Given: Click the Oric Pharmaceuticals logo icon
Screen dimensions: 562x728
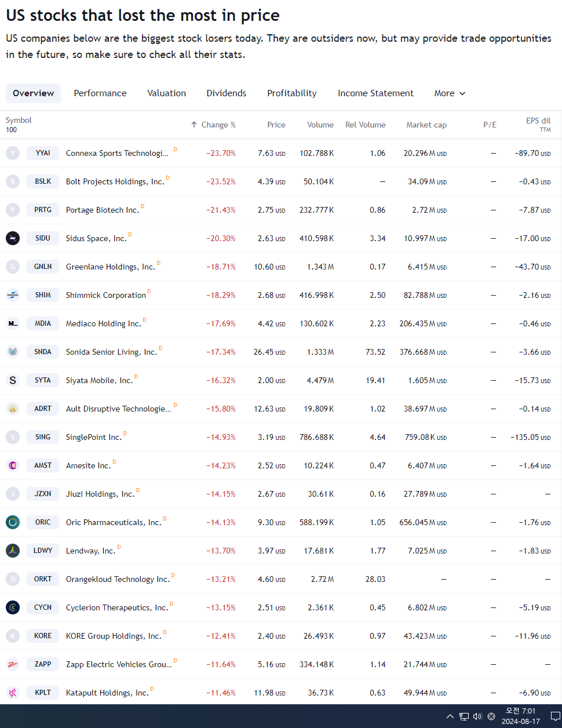Looking at the screenshot, I should [x=13, y=522].
